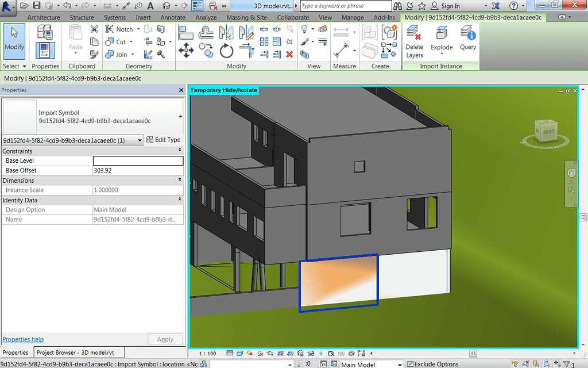
Task: Delete the selection with the red X icon
Action: 289,54
